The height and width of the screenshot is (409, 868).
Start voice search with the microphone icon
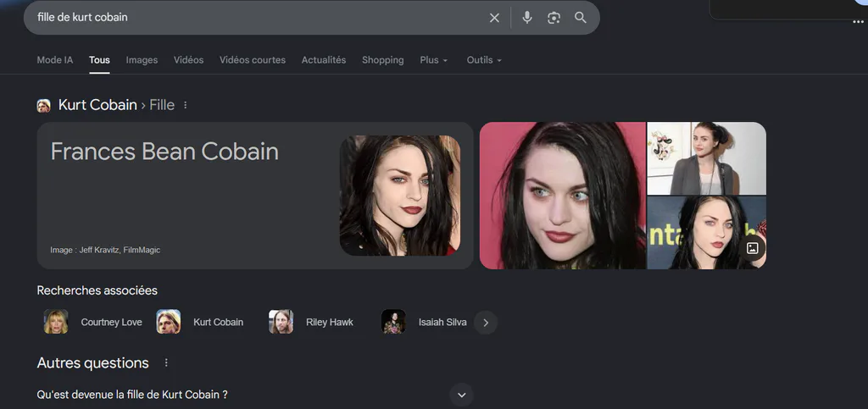tap(527, 18)
